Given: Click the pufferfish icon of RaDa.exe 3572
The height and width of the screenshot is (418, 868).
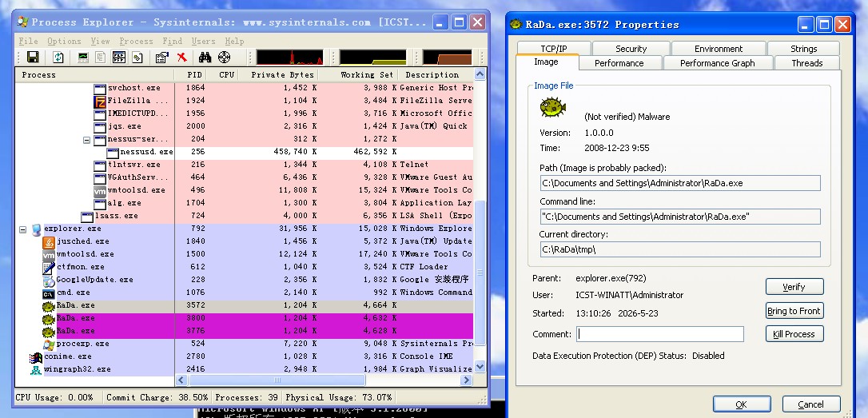Looking at the screenshot, I should click(x=49, y=305).
